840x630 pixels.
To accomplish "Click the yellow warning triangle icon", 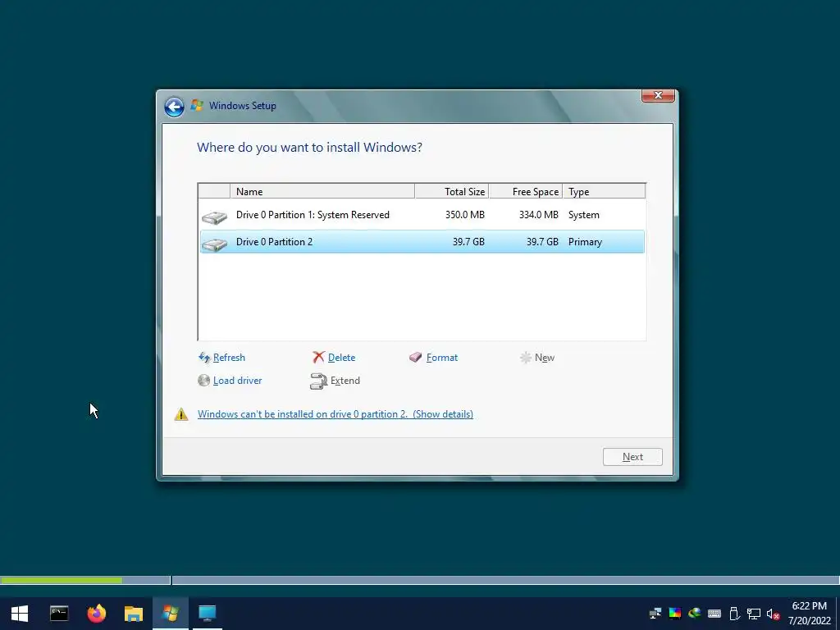I will coord(181,414).
